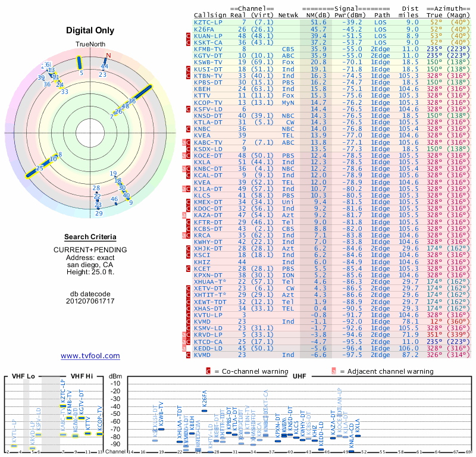
Task: Click the Digital Only heading above radar
Action: tap(90, 30)
